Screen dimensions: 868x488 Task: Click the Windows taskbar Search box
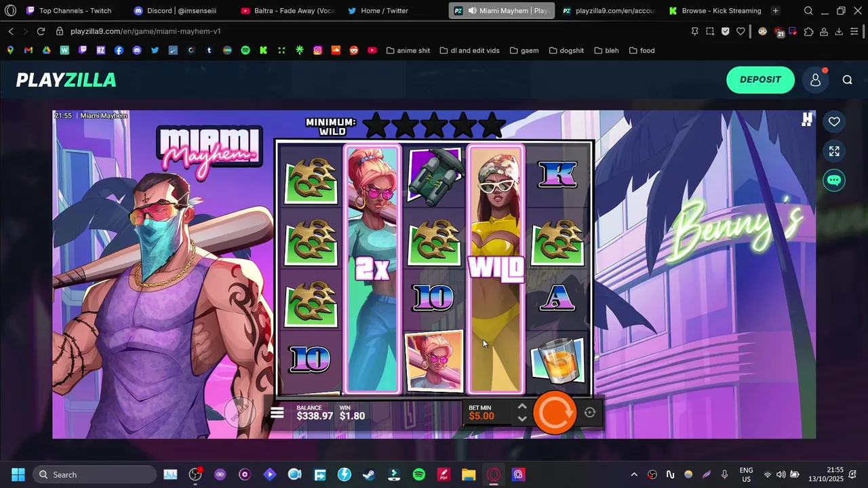coord(94,474)
